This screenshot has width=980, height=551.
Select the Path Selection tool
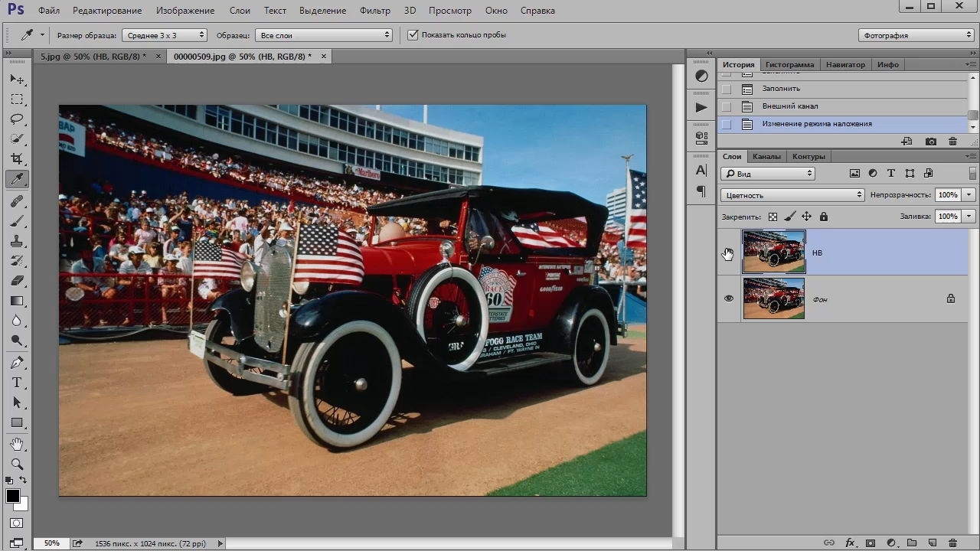pyautogui.click(x=17, y=403)
